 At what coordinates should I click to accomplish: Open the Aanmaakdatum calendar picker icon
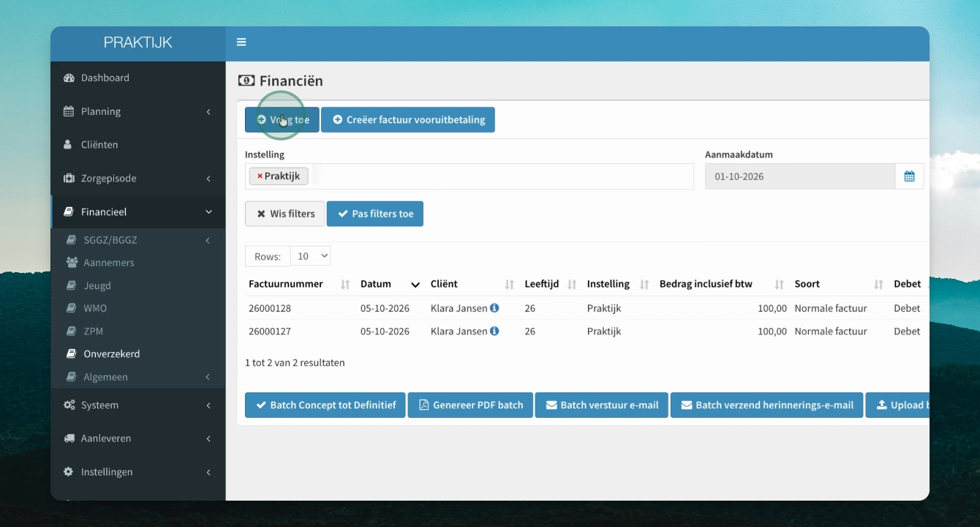pos(909,176)
